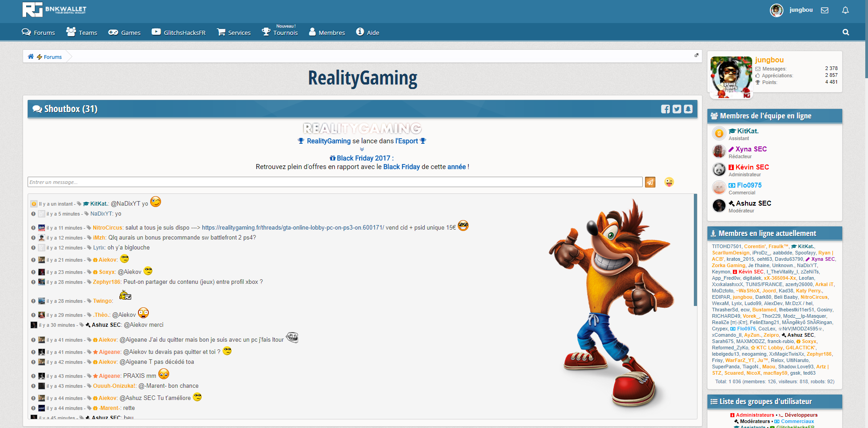This screenshot has height=428, width=868.
Task: Open the Points count 4 481
Action: tap(831, 82)
